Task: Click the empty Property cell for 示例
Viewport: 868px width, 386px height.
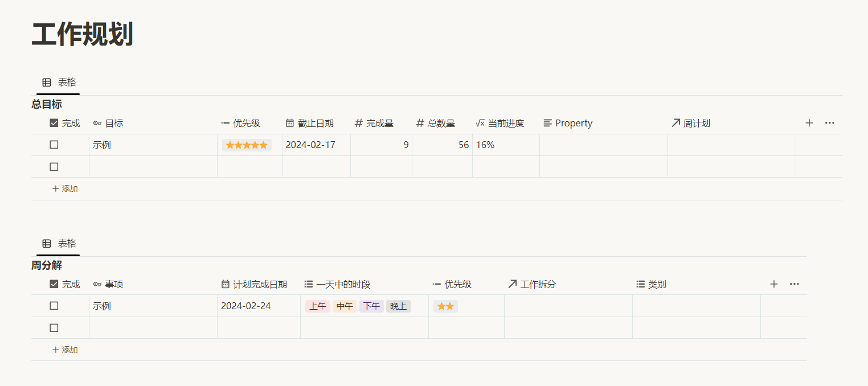Action: click(604, 145)
